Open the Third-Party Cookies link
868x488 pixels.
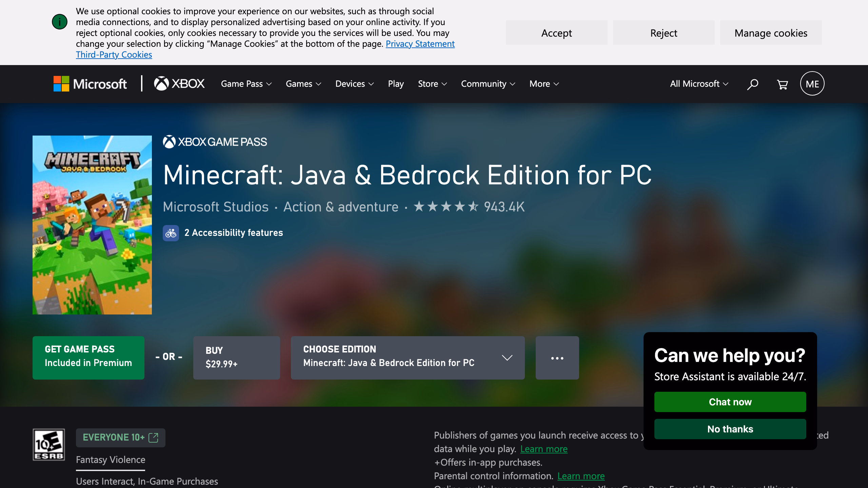tap(114, 55)
